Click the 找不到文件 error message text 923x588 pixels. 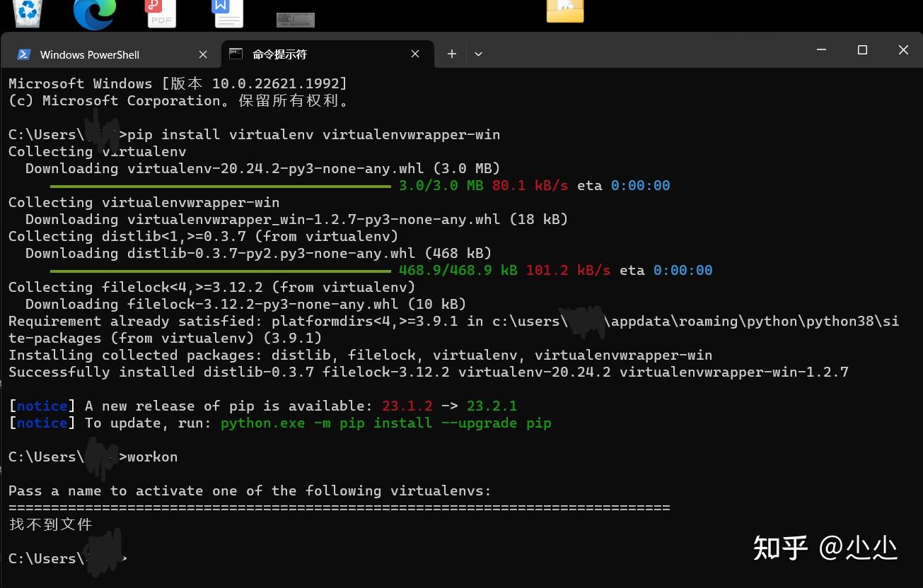pyautogui.click(x=50, y=524)
